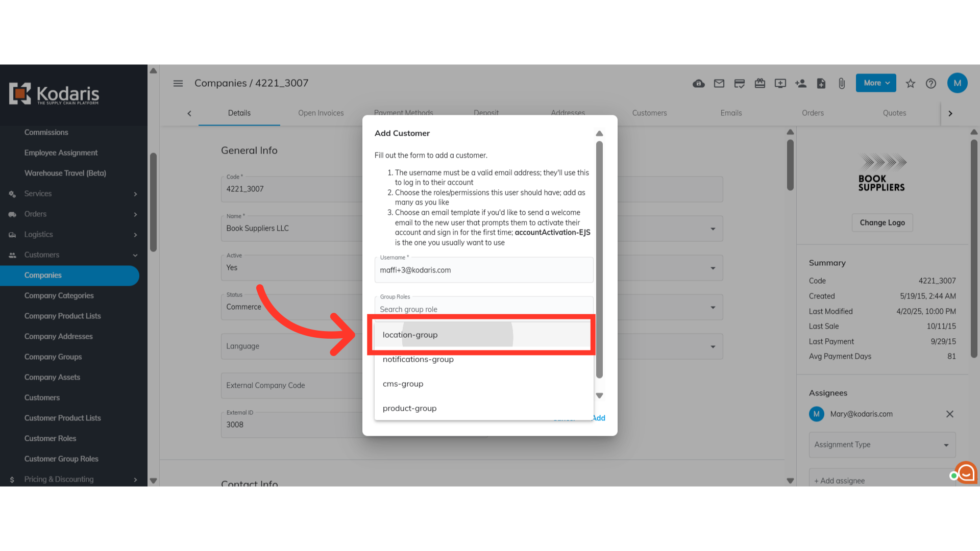Open the help question mark icon
Viewport: 980px width, 551px height.
[x=930, y=83]
